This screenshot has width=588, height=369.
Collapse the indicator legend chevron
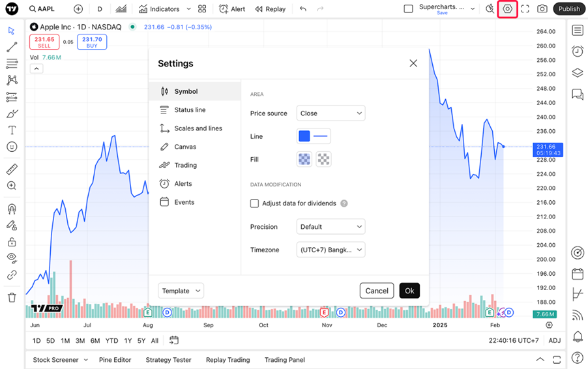[37, 68]
